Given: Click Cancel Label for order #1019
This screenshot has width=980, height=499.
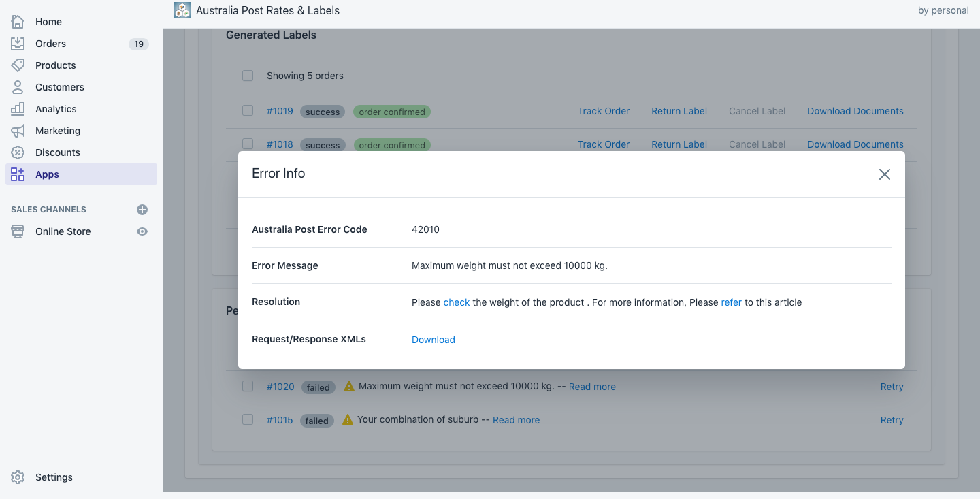Looking at the screenshot, I should coord(757,111).
